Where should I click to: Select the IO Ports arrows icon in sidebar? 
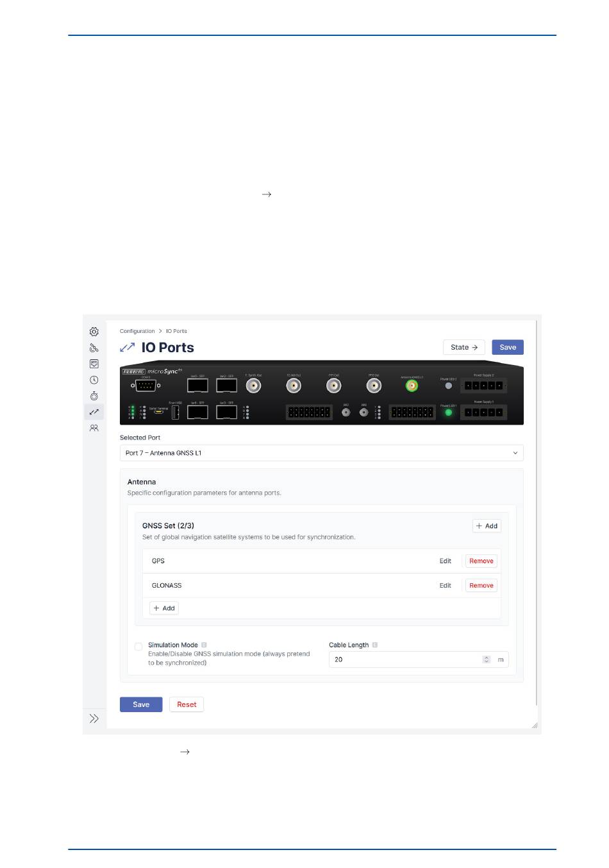(x=94, y=412)
